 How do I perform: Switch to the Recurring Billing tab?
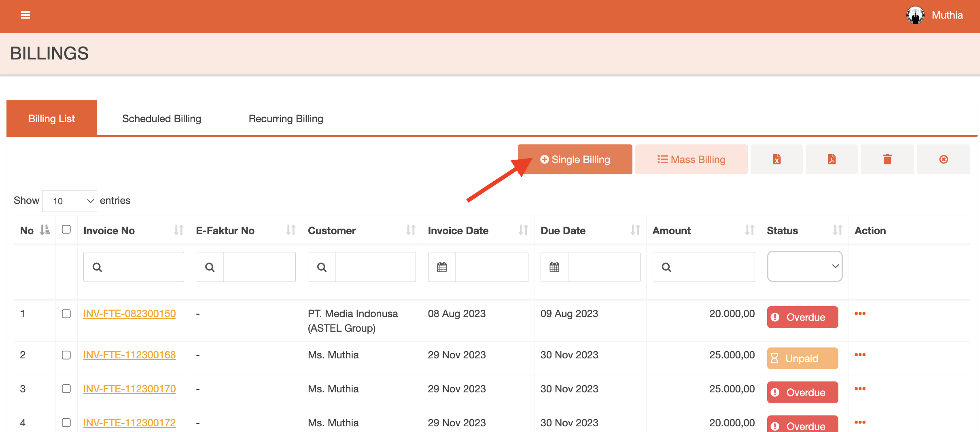coord(286,119)
